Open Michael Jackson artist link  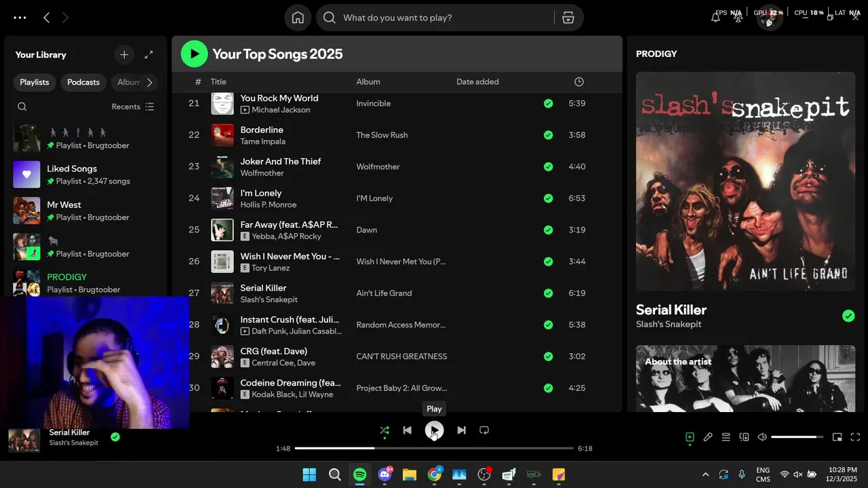click(281, 110)
